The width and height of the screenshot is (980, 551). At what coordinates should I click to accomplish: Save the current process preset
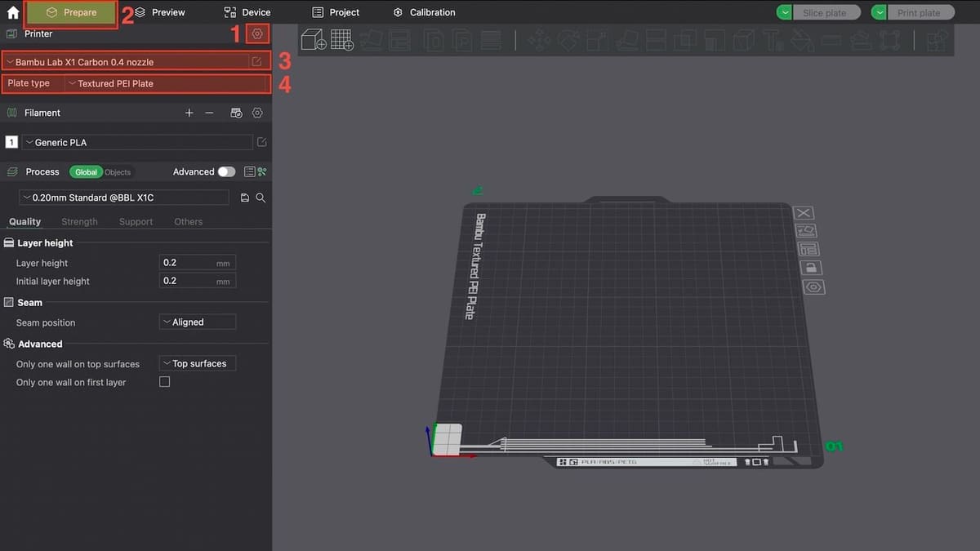[x=245, y=198]
